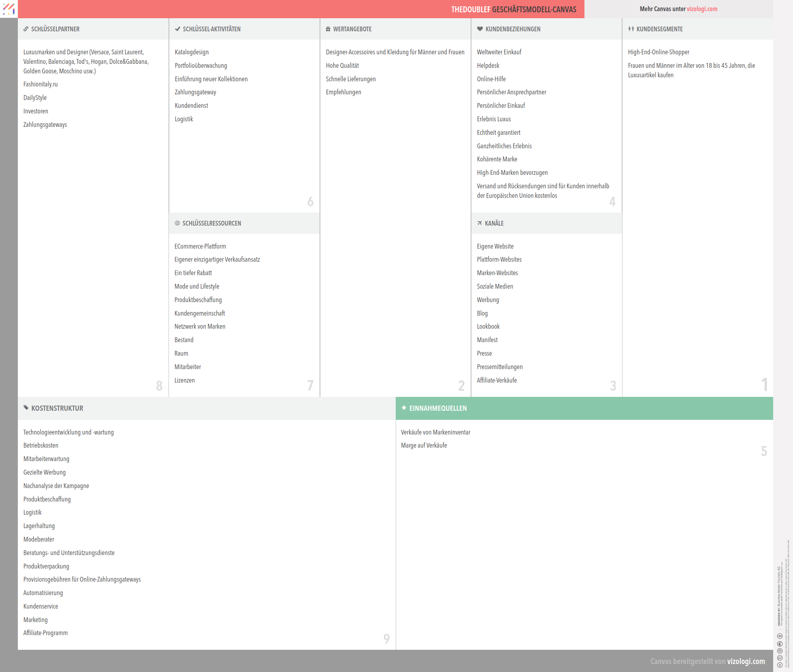Image resolution: width=793 pixels, height=672 pixels.
Task: Click the globe icon beside Schlüsselressourcen
Action: tap(177, 223)
